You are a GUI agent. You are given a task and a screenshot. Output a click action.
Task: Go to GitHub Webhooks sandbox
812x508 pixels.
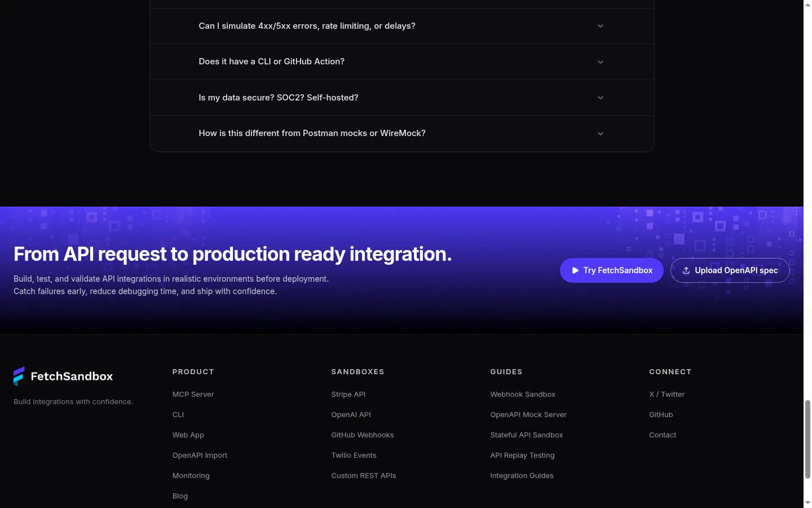coord(363,435)
